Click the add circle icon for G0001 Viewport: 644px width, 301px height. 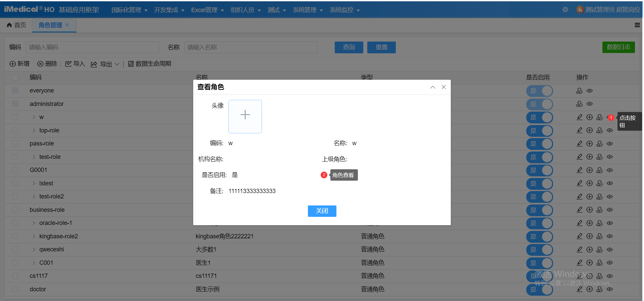tap(590, 170)
